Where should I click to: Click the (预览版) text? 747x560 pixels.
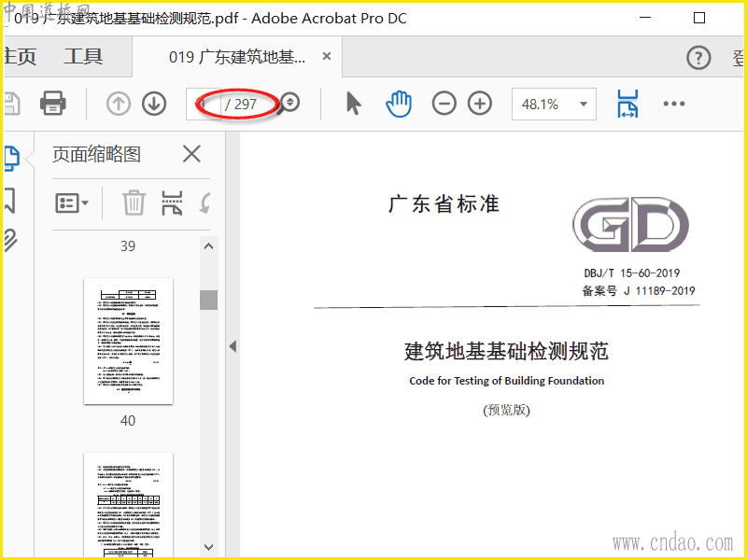click(x=506, y=410)
